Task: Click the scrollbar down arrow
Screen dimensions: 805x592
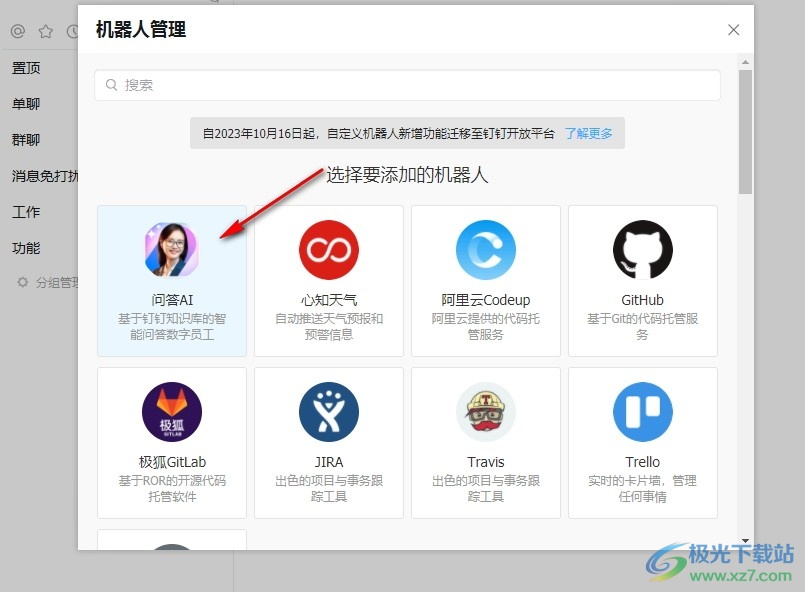Action: (745, 541)
